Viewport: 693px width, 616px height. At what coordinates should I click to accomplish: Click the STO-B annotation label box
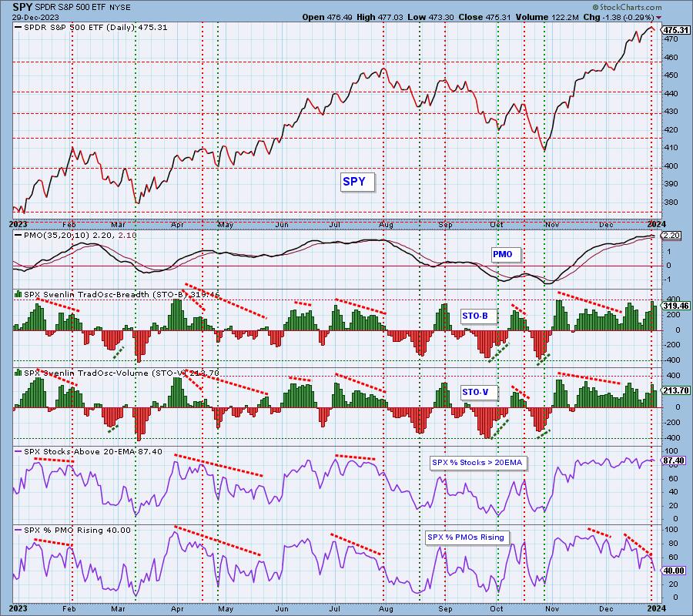point(477,316)
